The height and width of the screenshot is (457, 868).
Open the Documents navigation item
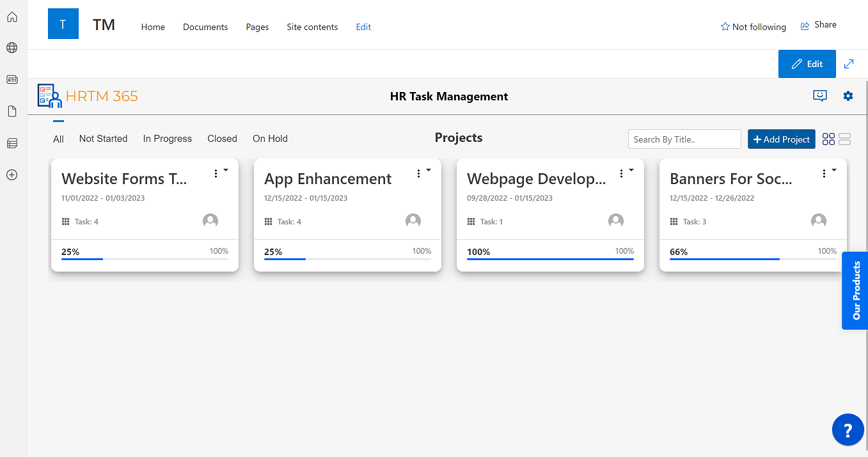pyautogui.click(x=205, y=27)
